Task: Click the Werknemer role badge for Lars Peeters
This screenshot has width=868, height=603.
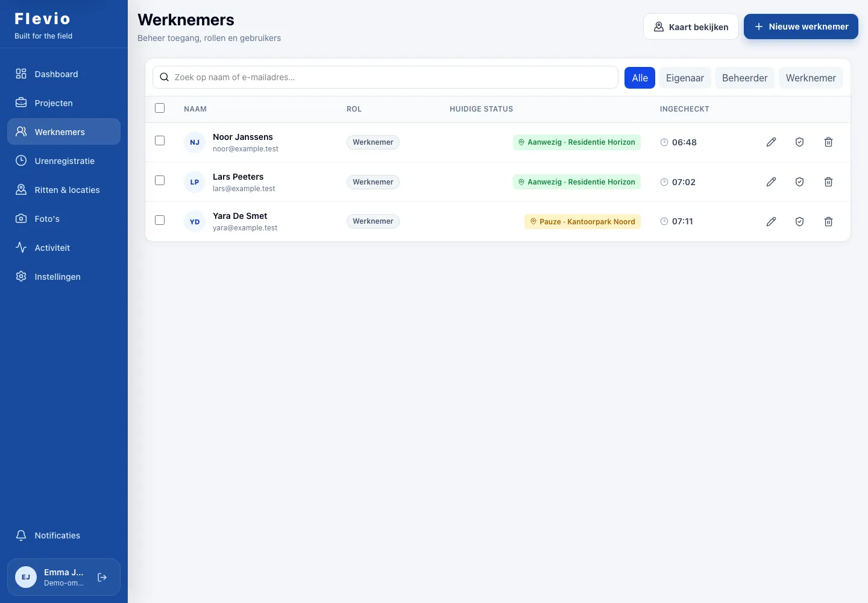Action: point(373,182)
